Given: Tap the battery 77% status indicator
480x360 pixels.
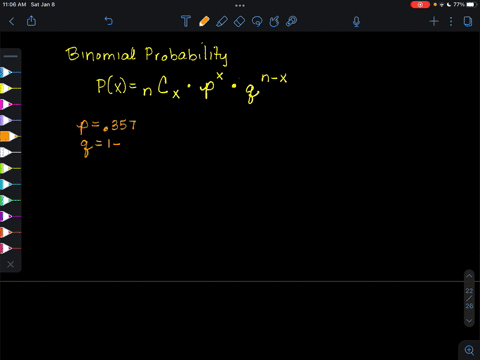Looking at the screenshot, I should coord(464,5).
